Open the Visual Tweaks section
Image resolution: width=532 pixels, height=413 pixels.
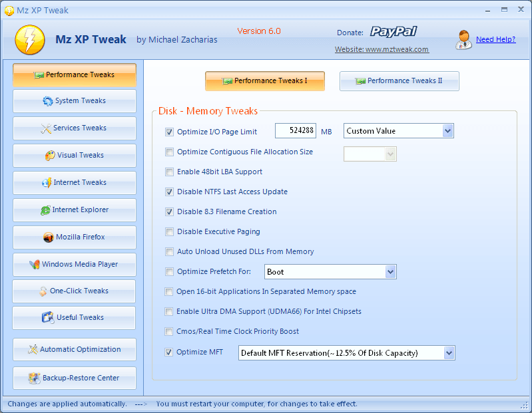point(75,156)
